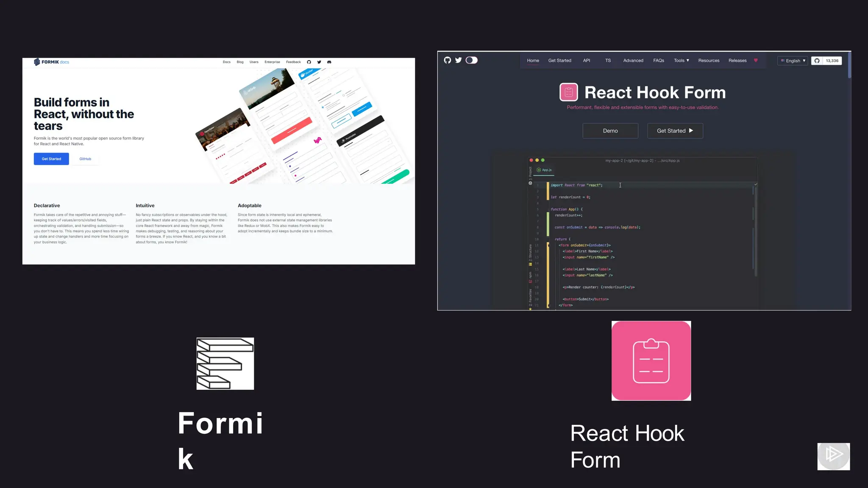Click the GitHub star icon beside 13,336
868x488 pixels.
tap(817, 61)
